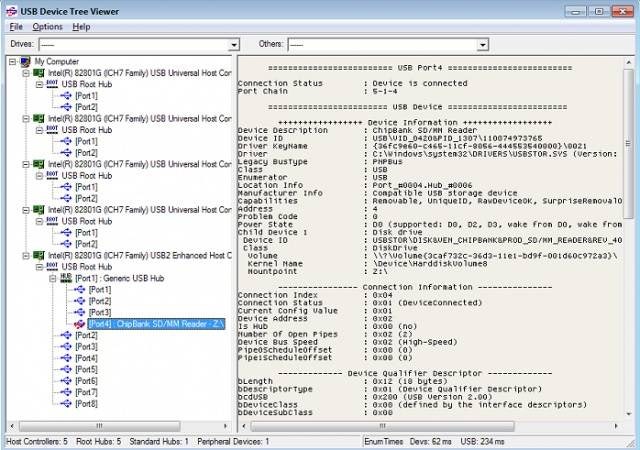The height and width of the screenshot is (450, 640).
Task: Select [Port3] under the Generic USB Hub
Action: pyautogui.click(x=100, y=313)
